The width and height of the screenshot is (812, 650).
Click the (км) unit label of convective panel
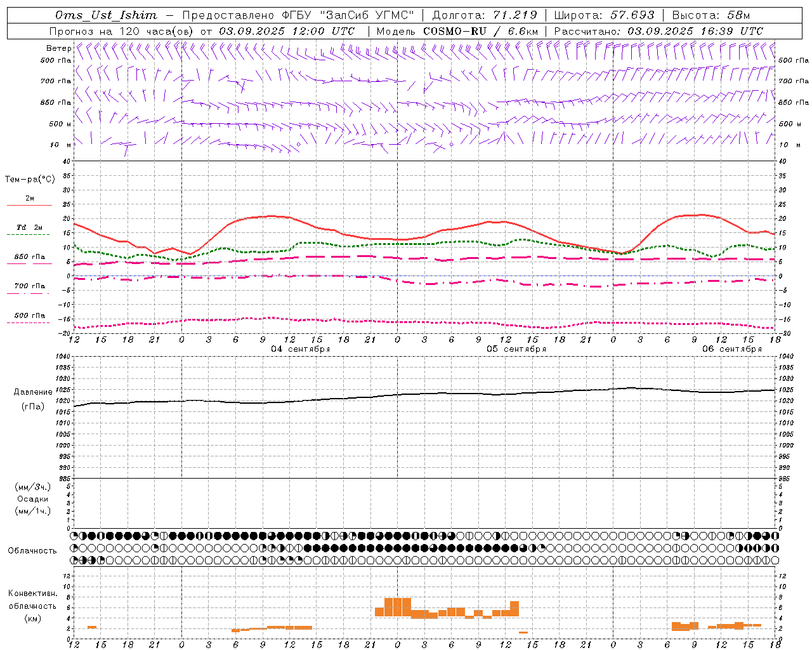coord(33,618)
